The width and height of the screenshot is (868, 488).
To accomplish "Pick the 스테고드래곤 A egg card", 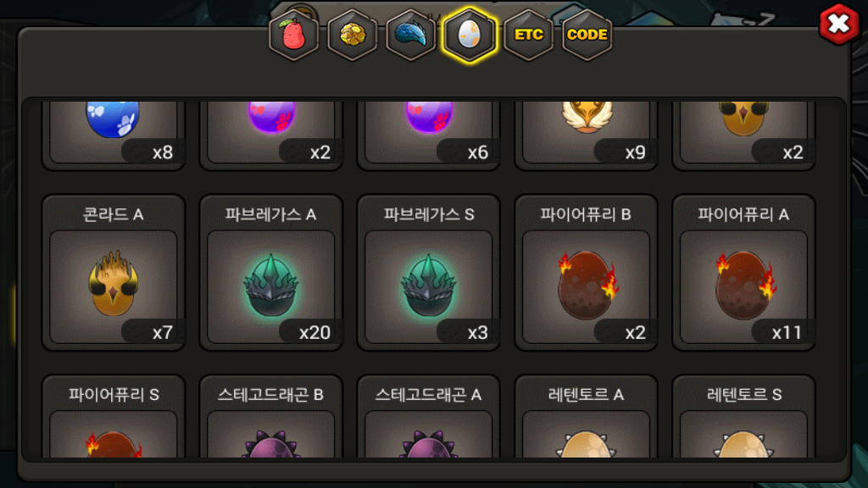I will pos(428,416).
